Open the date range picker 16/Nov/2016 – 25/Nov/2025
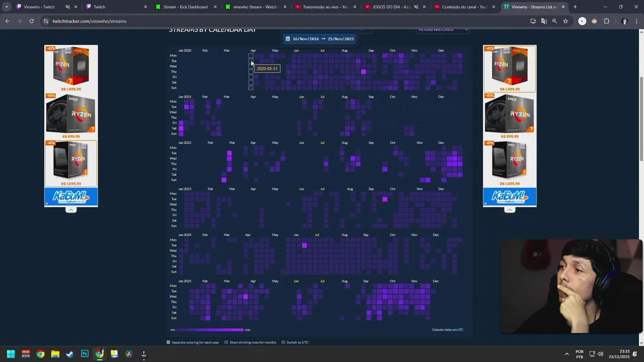Screen dimensions: 644x362 click(x=319, y=39)
